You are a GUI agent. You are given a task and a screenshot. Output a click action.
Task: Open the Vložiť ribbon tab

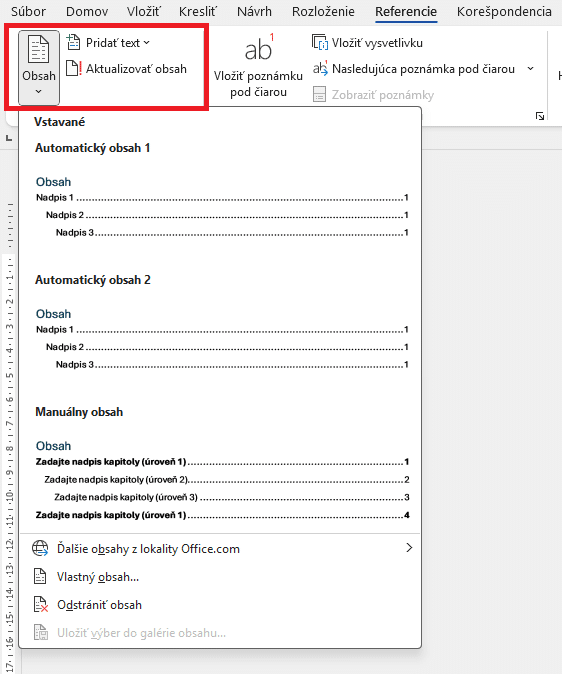tap(143, 12)
